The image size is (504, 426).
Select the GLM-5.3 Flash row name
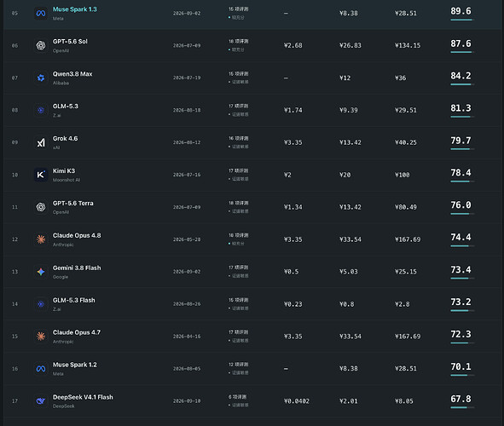[73, 300]
